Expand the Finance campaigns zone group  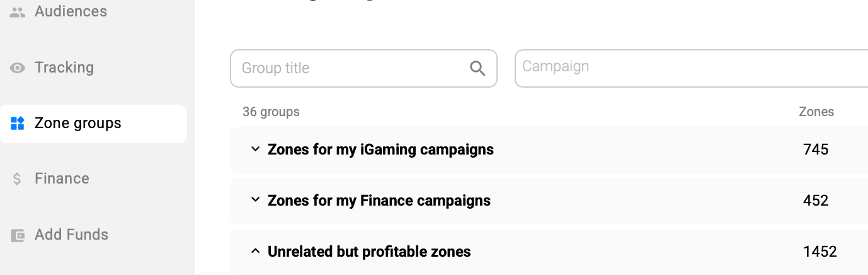coord(255,201)
